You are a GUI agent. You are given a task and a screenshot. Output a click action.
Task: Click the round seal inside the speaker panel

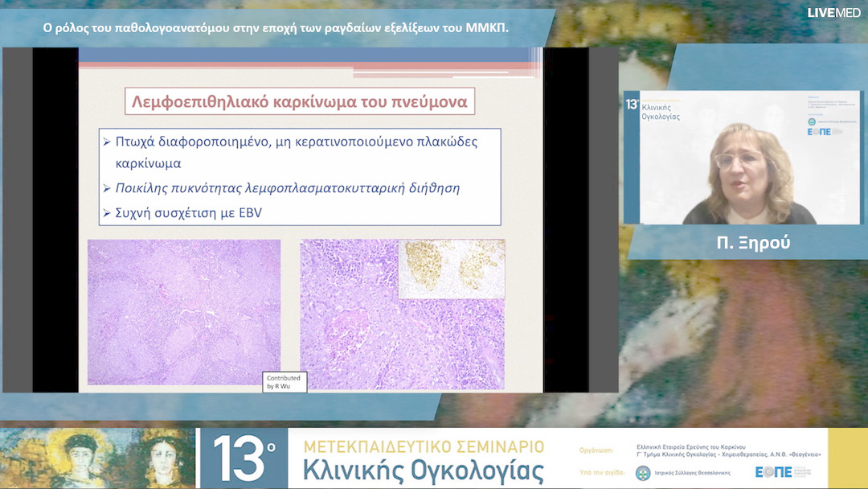tap(811, 122)
